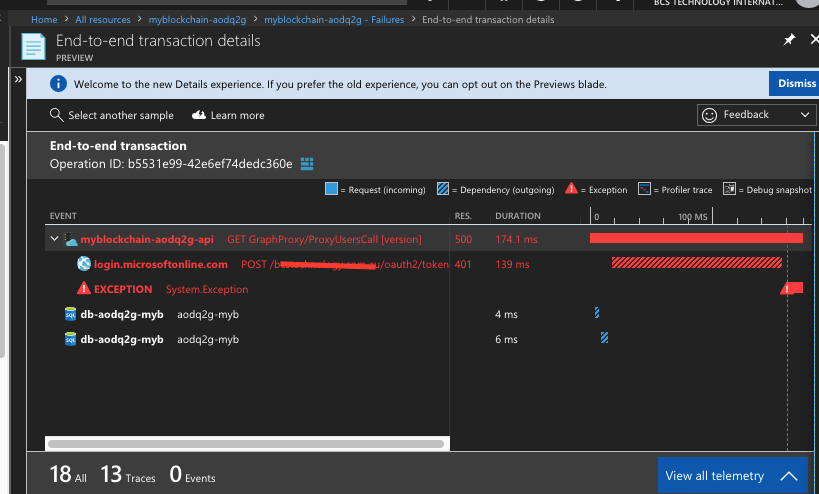Collapse the myblockchain-aodq2g-api row
Screen dimensions: 819x494
click(x=54, y=239)
